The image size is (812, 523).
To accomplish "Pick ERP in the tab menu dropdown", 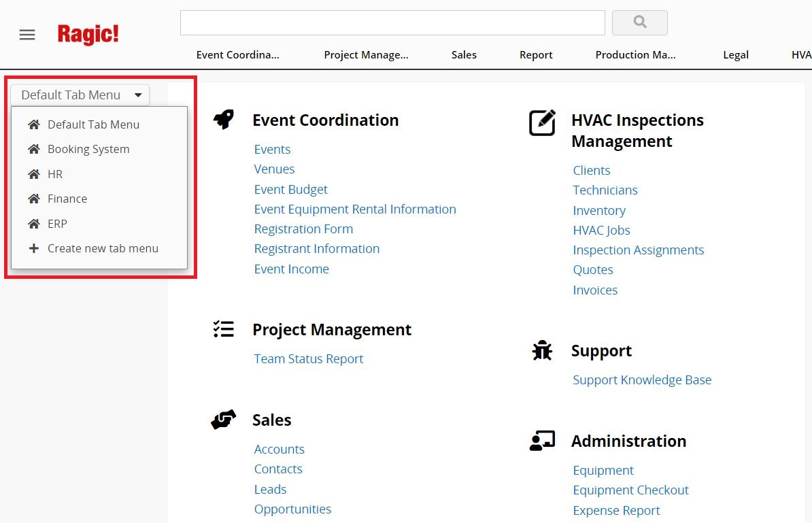I will 57,224.
